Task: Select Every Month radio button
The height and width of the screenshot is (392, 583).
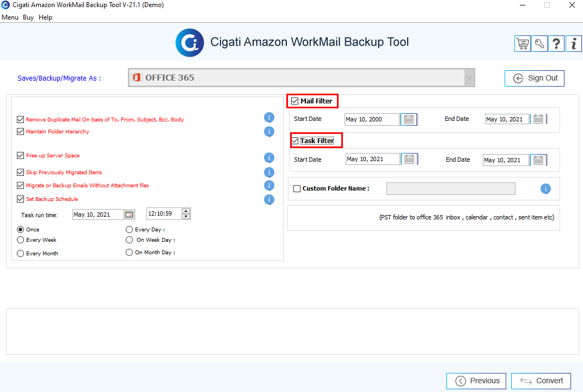Action: click(x=21, y=253)
